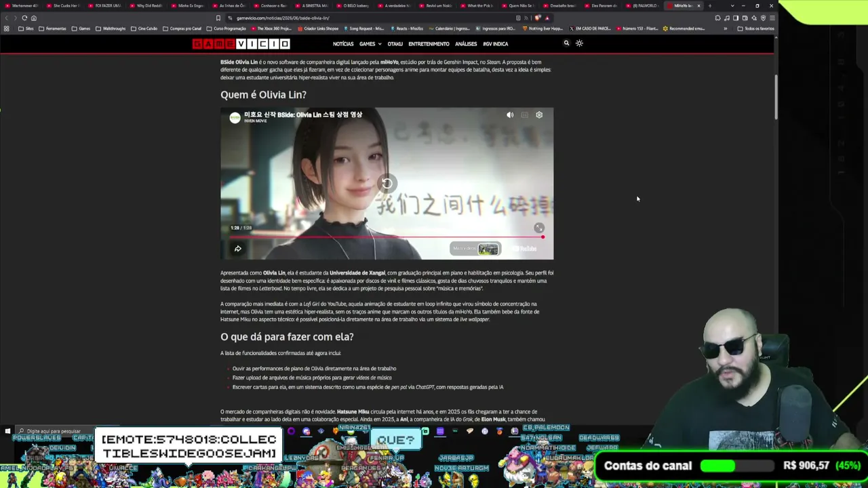The image size is (868, 488).
Task: Open the 'Games' bookmarks folder
Action: pyautogui.click(x=81, y=28)
